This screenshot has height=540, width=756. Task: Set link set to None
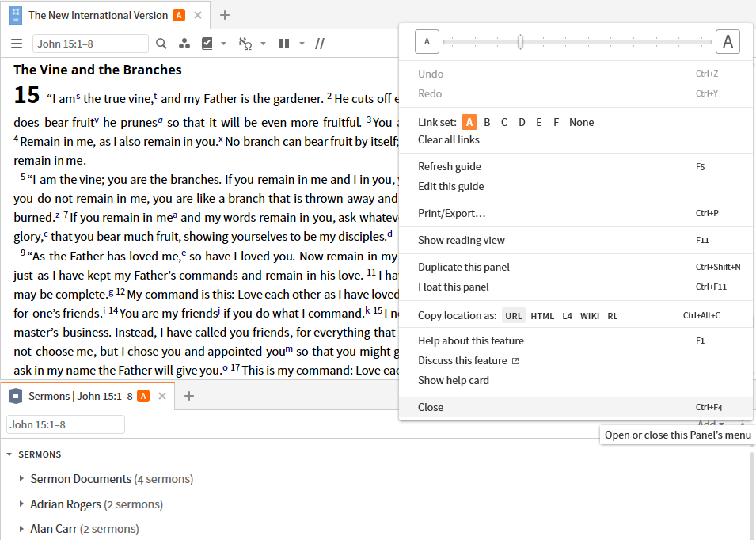582,122
